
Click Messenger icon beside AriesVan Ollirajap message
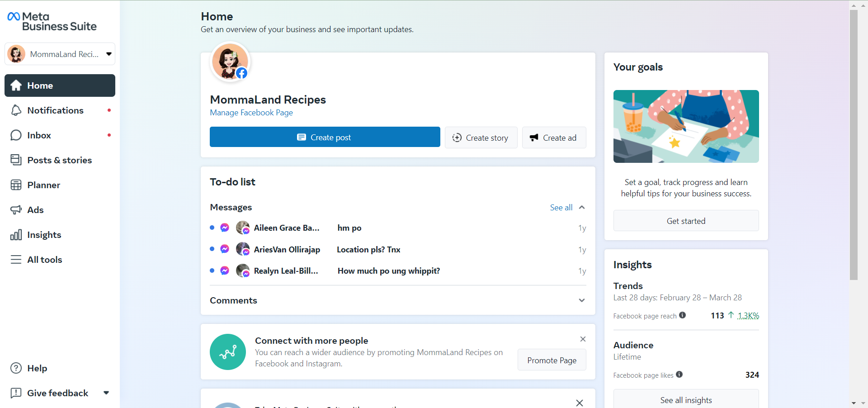click(x=225, y=249)
